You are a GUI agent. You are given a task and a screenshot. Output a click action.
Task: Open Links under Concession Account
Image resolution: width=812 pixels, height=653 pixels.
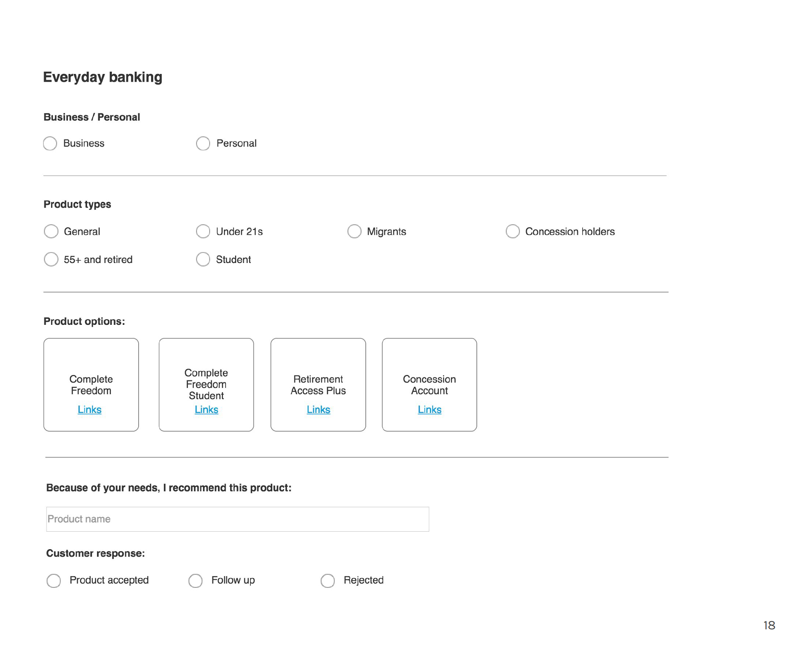tap(429, 410)
